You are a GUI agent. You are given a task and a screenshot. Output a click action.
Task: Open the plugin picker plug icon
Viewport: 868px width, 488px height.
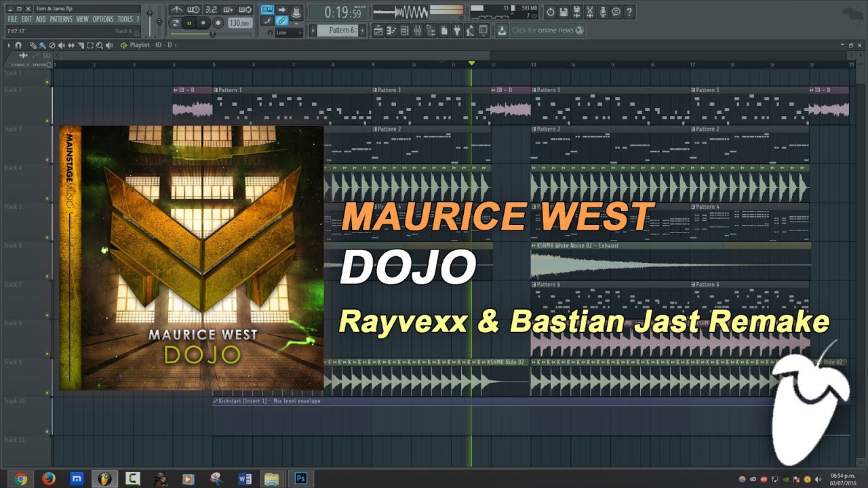tap(457, 30)
